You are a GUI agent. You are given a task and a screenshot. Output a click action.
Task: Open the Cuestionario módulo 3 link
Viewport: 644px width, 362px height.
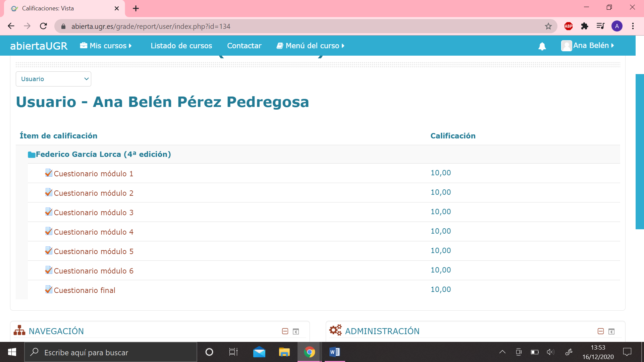94,213
